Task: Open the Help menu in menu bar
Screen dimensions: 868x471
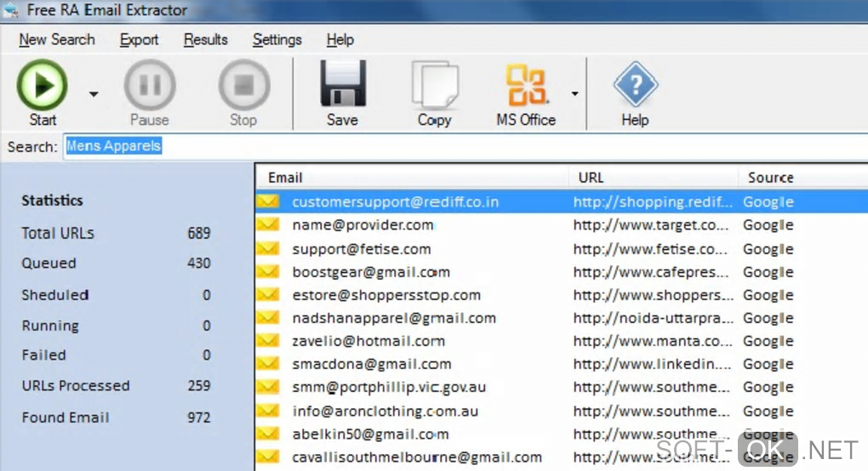Action: click(x=340, y=40)
